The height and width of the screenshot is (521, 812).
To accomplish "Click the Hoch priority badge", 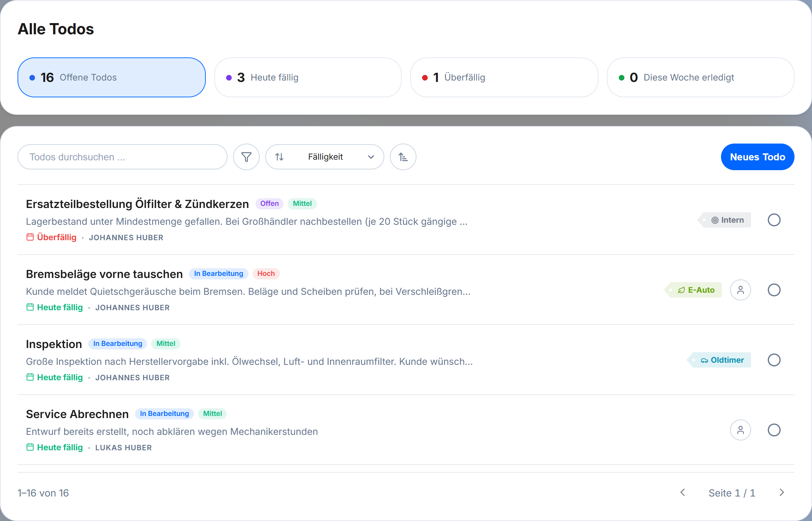I will tap(266, 273).
